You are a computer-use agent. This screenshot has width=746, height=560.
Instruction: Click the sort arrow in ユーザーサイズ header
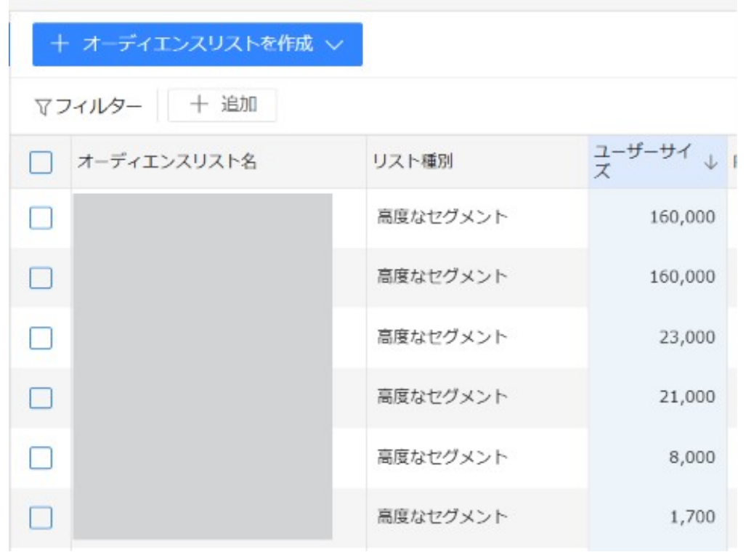tap(711, 162)
